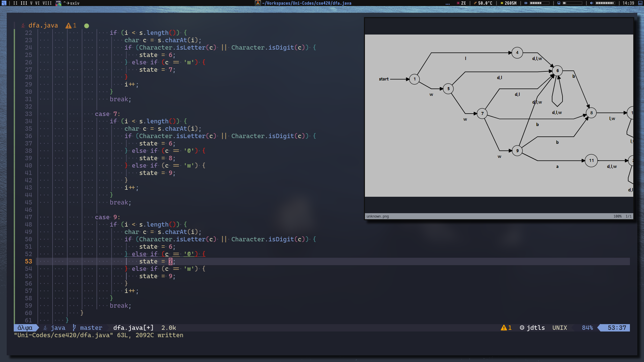This screenshot has width=644, height=362.
Task: Click the green modified-dot indicator beside tab
Action: 87,26
